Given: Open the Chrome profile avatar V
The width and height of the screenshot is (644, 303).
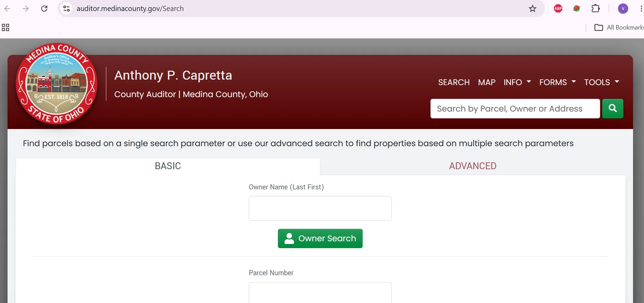Looking at the screenshot, I should pyautogui.click(x=623, y=9).
